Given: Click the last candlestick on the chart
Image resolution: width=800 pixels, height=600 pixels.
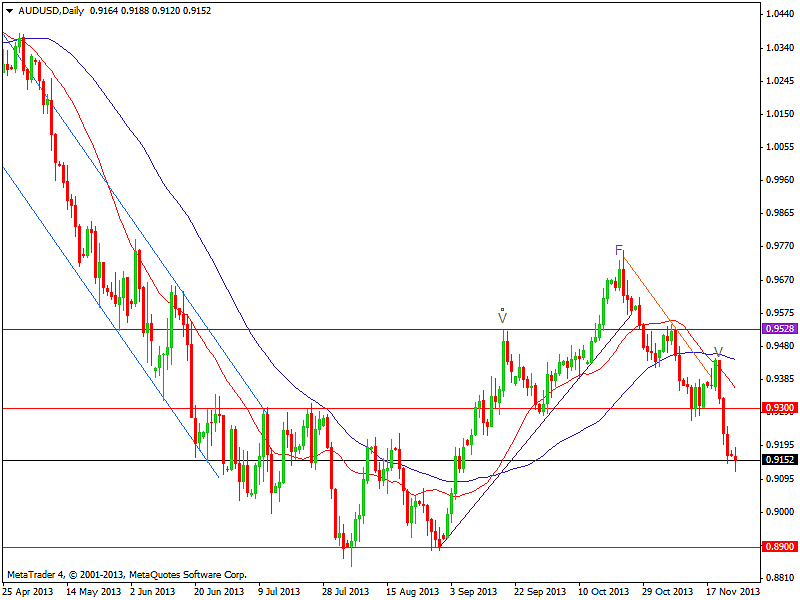Looking at the screenshot, I should 736,460.
